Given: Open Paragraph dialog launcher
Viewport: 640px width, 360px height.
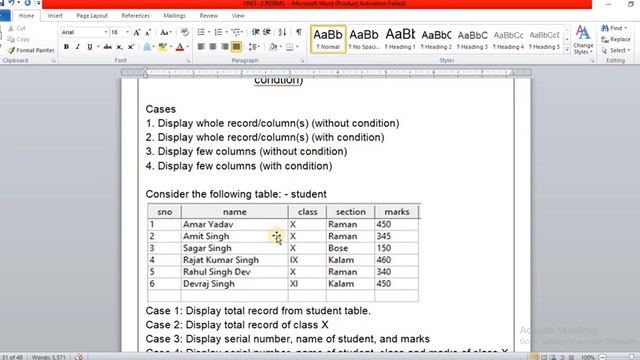Looking at the screenshot, I should click(302, 60).
